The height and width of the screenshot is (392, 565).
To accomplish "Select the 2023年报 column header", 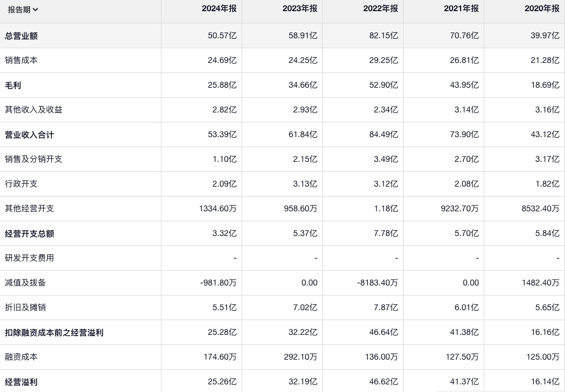I will point(300,9).
